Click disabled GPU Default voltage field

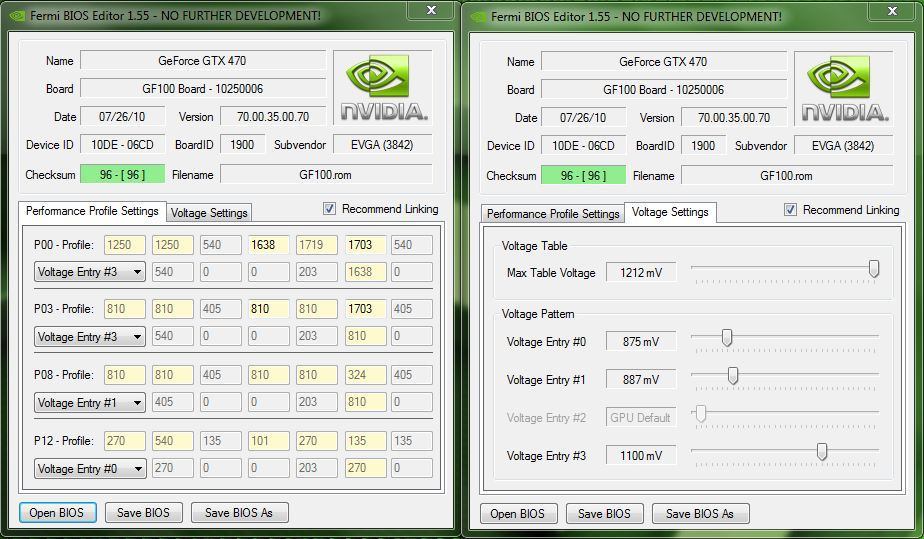click(x=641, y=417)
